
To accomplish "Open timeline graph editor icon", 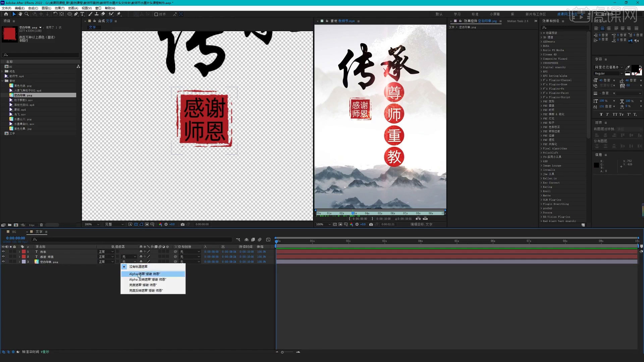I will pos(268,240).
